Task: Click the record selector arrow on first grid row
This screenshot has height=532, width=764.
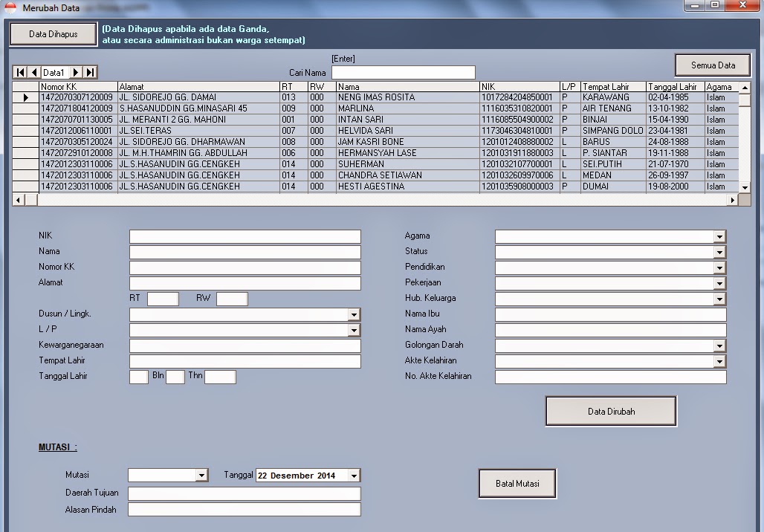Action: [25, 97]
